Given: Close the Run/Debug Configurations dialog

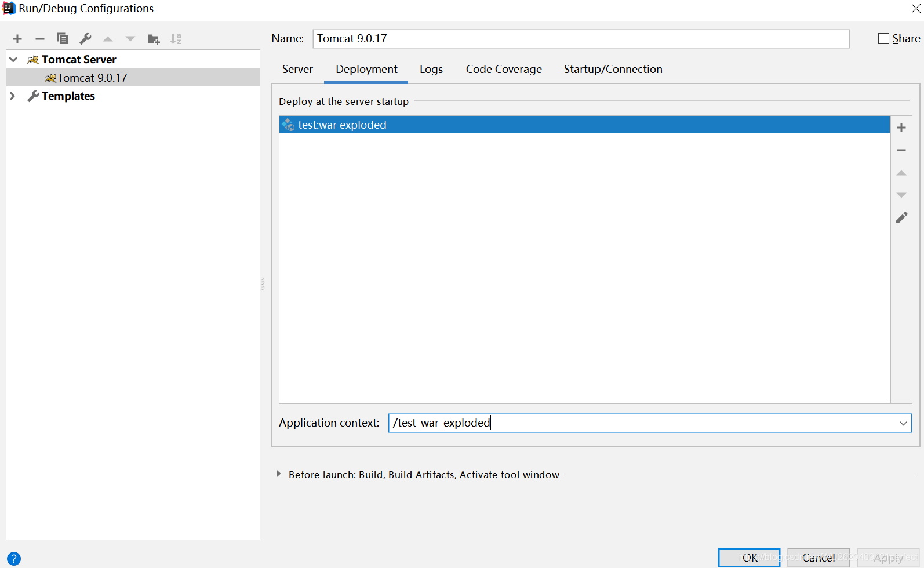Looking at the screenshot, I should coord(915,8).
